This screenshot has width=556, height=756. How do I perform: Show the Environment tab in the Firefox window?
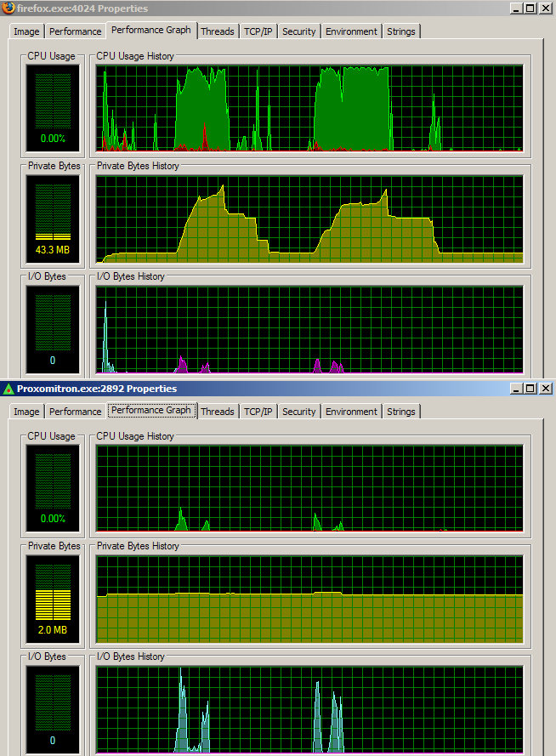(351, 31)
